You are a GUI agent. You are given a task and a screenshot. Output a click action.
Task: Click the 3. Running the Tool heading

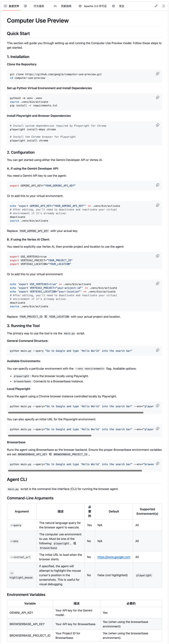(23, 326)
